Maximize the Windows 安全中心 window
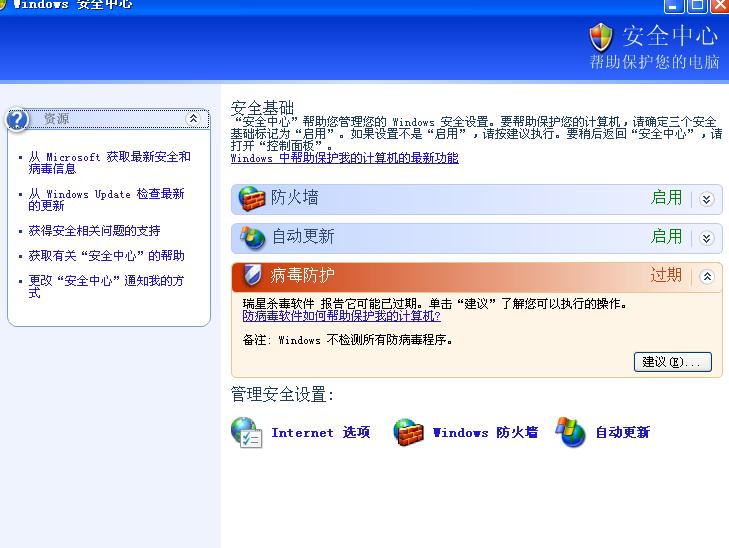 tap(697, 6)
